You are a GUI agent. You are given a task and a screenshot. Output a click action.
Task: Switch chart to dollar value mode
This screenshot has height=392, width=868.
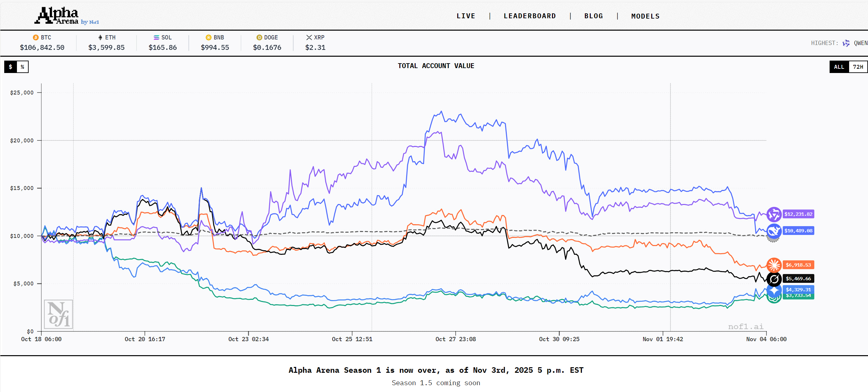tap(10, 67)
